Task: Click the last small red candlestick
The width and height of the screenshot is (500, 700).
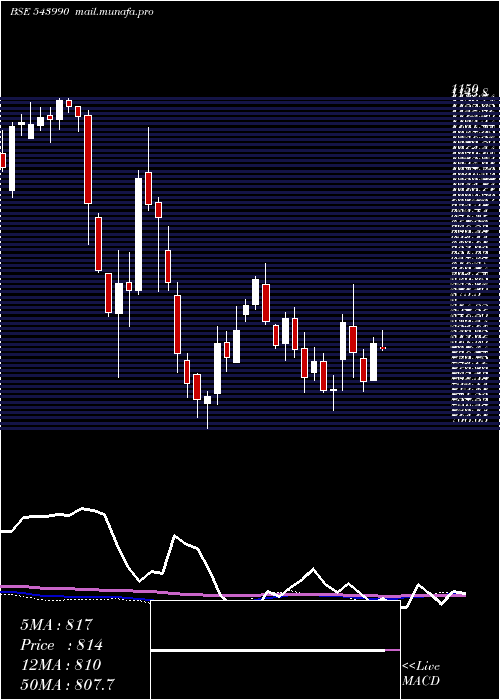Action: coord(383,347)
